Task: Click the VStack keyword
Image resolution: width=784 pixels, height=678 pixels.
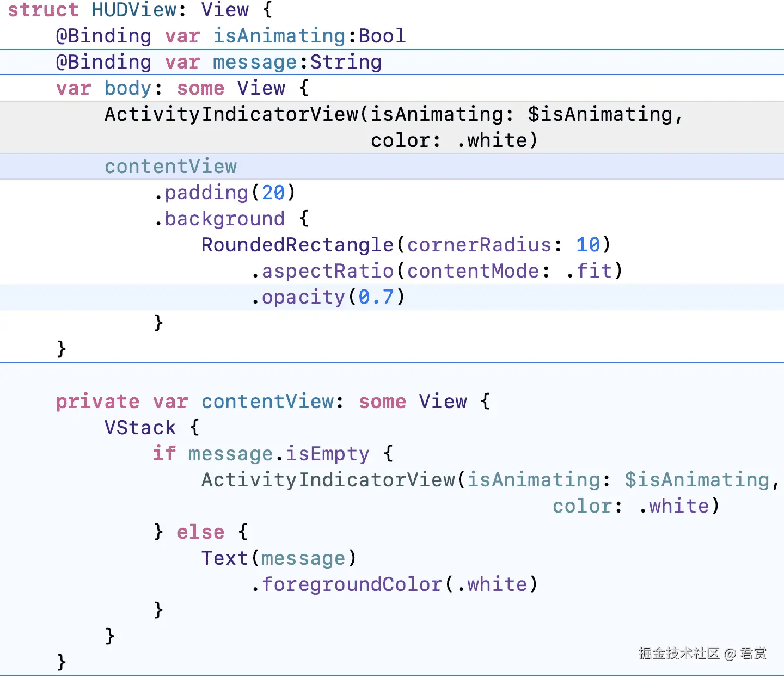Action: click(x=140, y=428)
